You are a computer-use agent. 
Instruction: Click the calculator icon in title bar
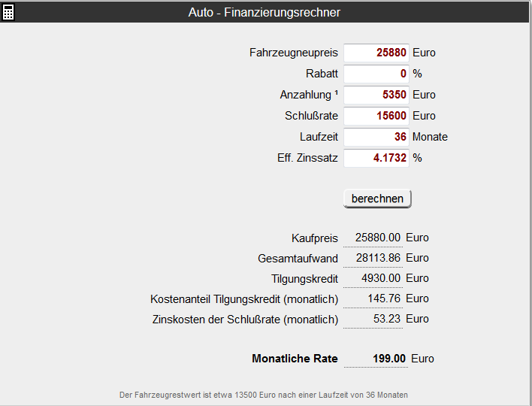pyautogui.click(x=8, y=13)
